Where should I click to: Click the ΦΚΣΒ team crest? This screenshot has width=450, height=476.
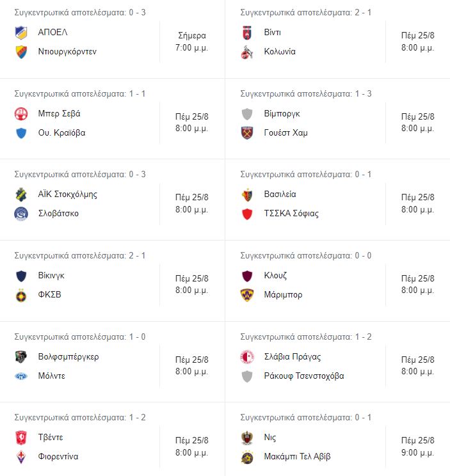pos(21,295)
